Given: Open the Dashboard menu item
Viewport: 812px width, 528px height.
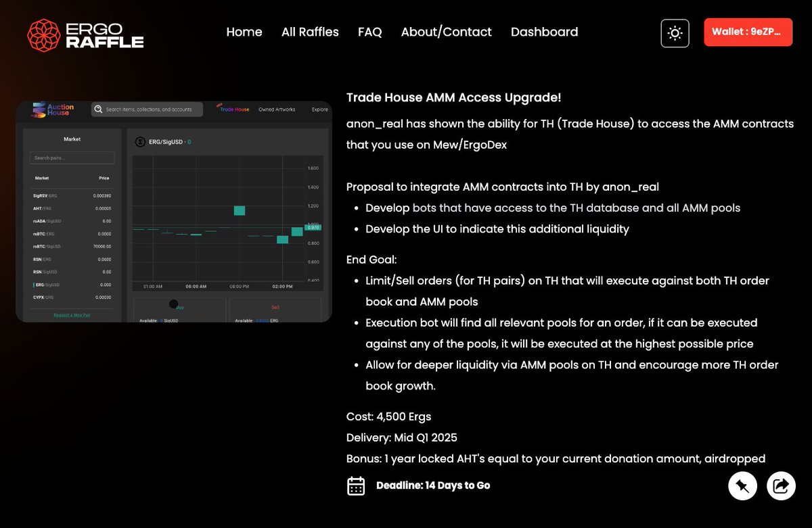Looking at the screenshot, I should coord(544,32).
